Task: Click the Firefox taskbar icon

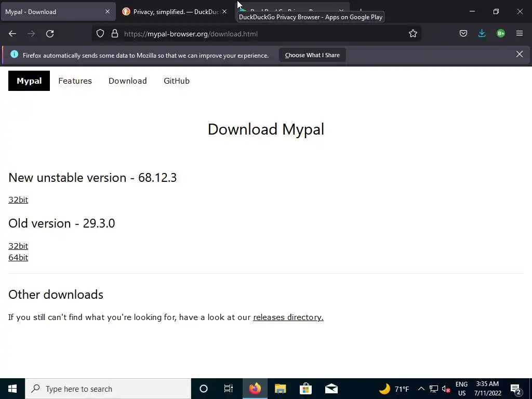Action: 255,389
